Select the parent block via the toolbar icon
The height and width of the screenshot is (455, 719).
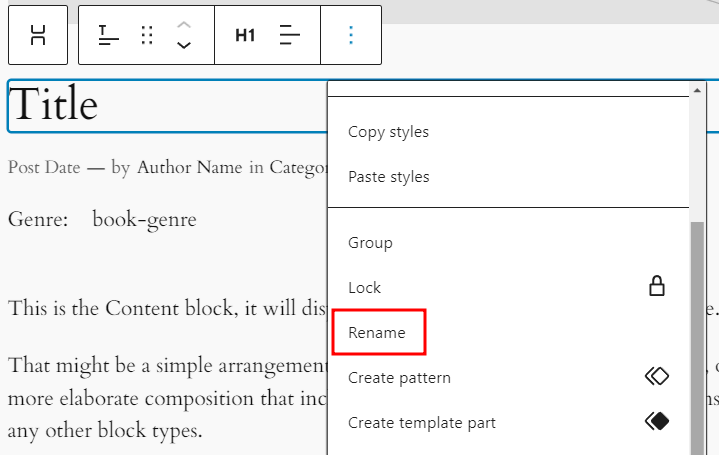pyautogui.click(x=38, y=35)
